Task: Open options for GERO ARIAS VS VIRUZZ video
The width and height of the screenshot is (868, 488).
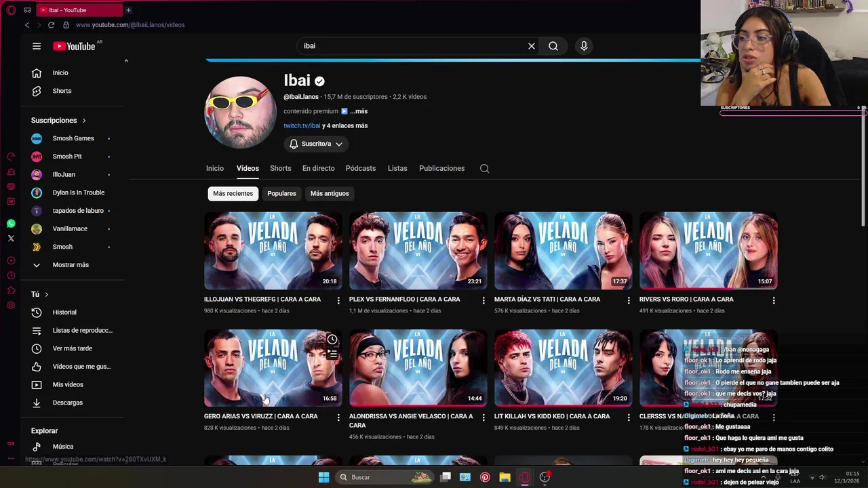Action: click(338, 418)
